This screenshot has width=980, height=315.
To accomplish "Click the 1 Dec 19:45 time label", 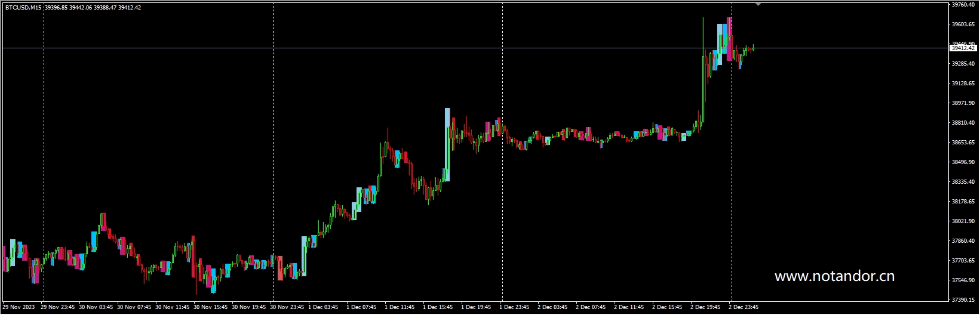I will pos(477,308).
